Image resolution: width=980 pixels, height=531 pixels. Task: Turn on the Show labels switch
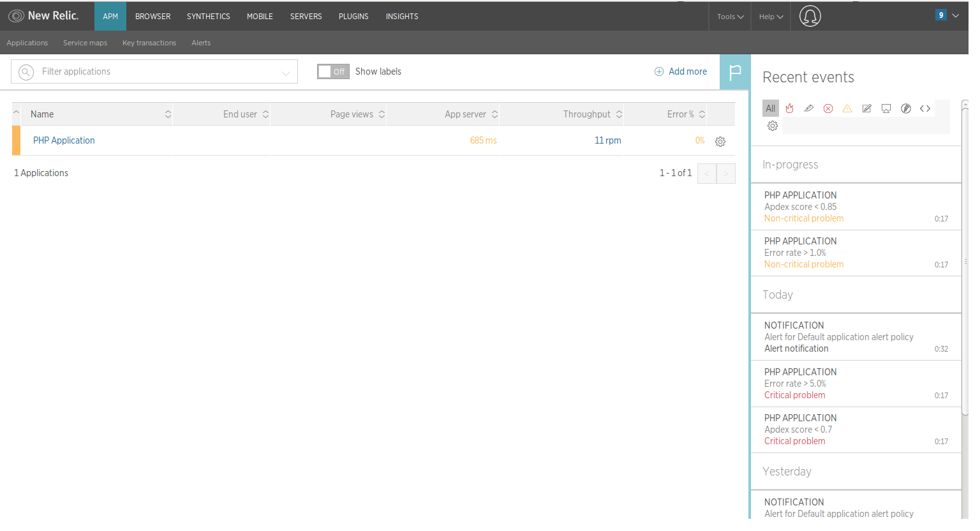(333, 71)
